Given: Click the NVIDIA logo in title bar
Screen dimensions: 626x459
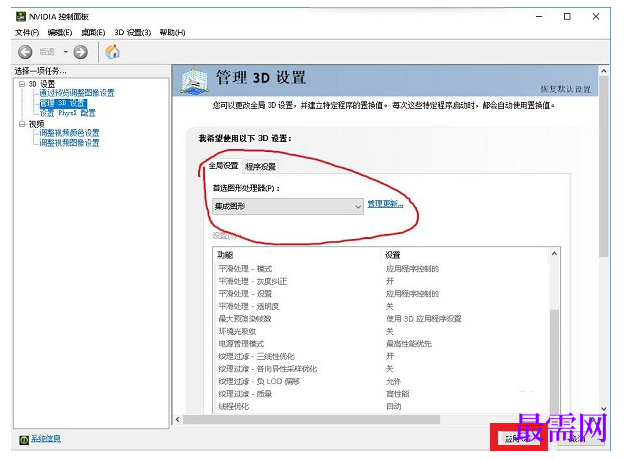Looking at the screenshot, I should (x=20, y=16).
